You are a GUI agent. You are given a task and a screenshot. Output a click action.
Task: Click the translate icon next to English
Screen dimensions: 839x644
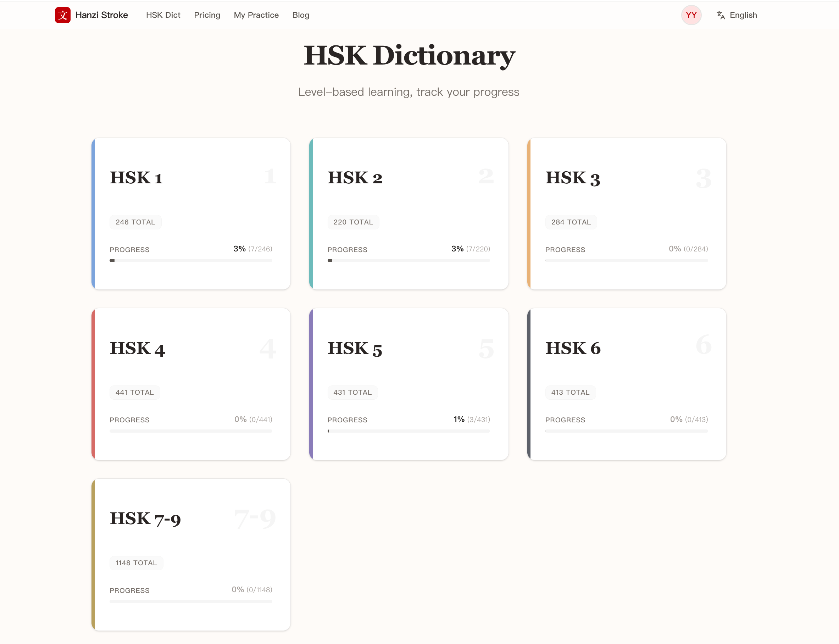pos(721,15)
